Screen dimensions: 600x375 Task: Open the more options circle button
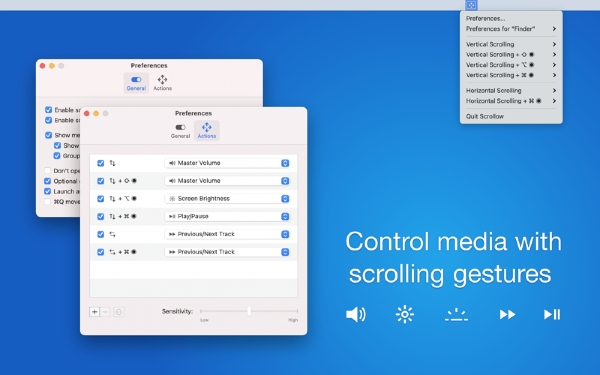119,312
